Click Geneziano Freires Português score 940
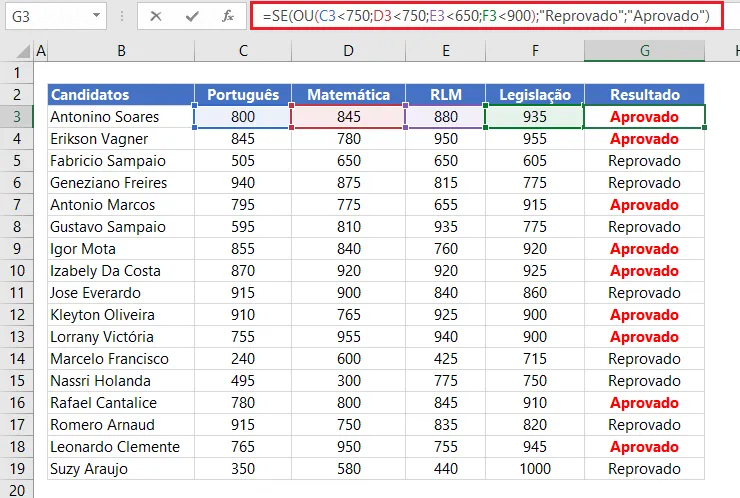The height and width of the screenshot is (498, 740). tap(243, 183)
